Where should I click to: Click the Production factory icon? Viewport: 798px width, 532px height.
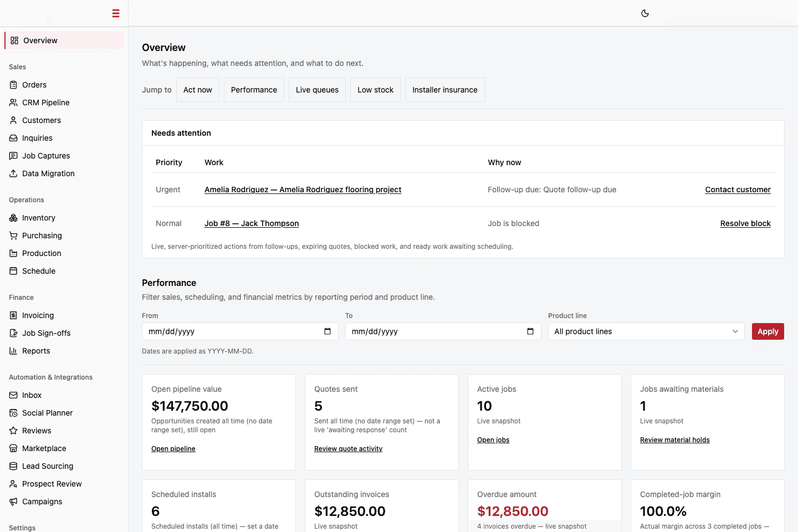pyautogui.click(x=13, y=253)
